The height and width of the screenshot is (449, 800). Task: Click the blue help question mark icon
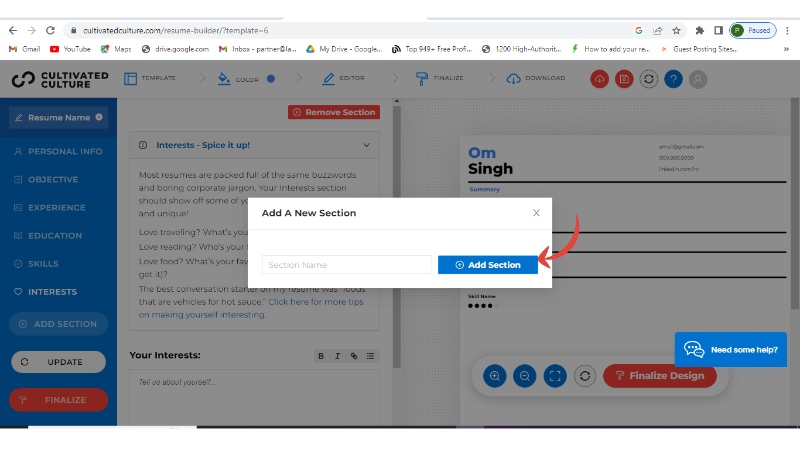(674, 79)
